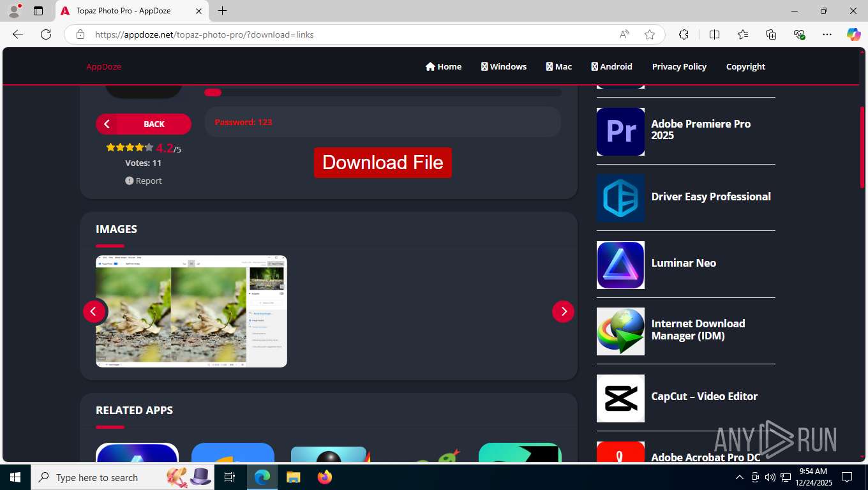The height and width of the screenshot is (490, 868).
Task: Open the browser profile avatar
Action: click(14, 11)
